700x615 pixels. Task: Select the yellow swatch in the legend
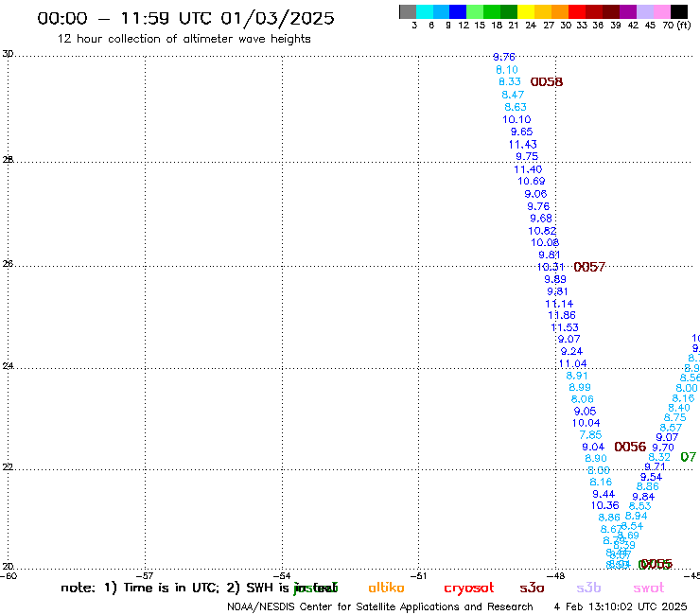(x=526, y=11)
